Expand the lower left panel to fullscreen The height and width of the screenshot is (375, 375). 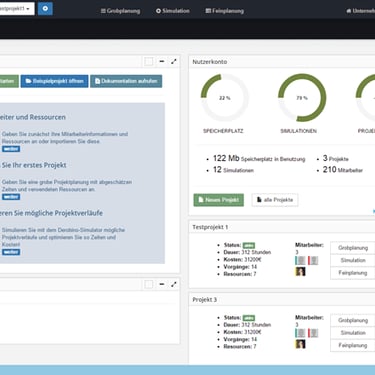click(x=174, y=284)
